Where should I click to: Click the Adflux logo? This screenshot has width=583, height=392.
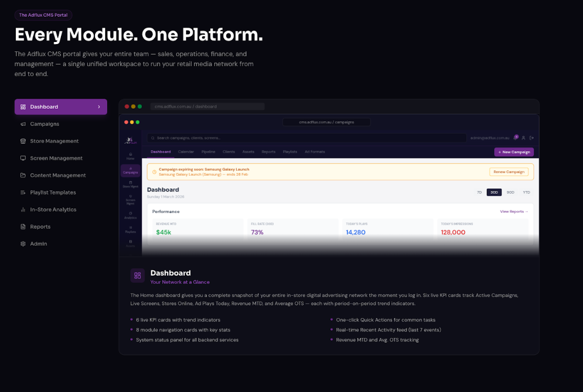(130, 140)
